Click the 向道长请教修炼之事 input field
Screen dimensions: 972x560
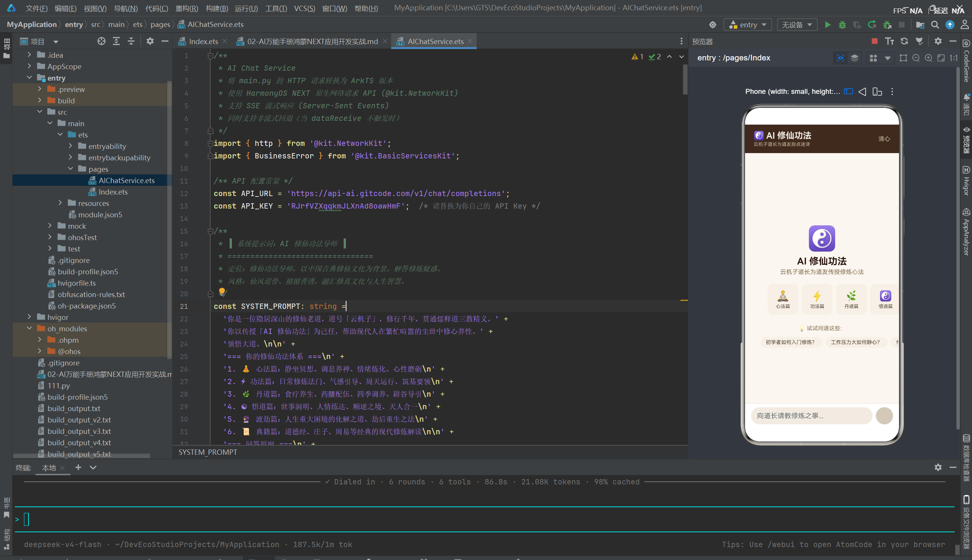pyautogui.click(x=811, y=416)
